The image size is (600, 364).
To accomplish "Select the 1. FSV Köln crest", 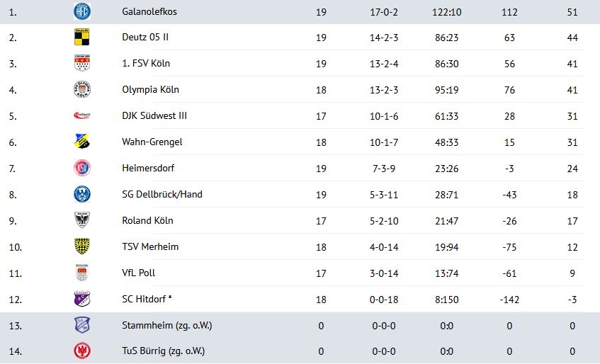I will [82, 63].
